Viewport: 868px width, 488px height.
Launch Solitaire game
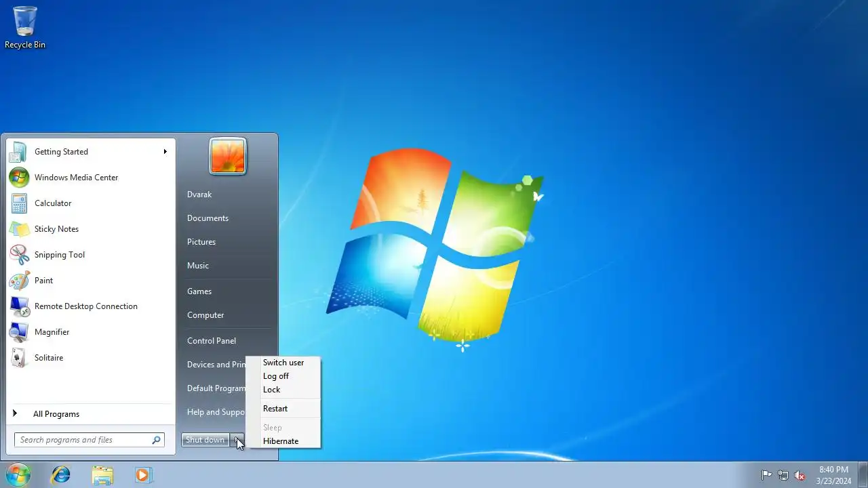[x=91, y=358]
